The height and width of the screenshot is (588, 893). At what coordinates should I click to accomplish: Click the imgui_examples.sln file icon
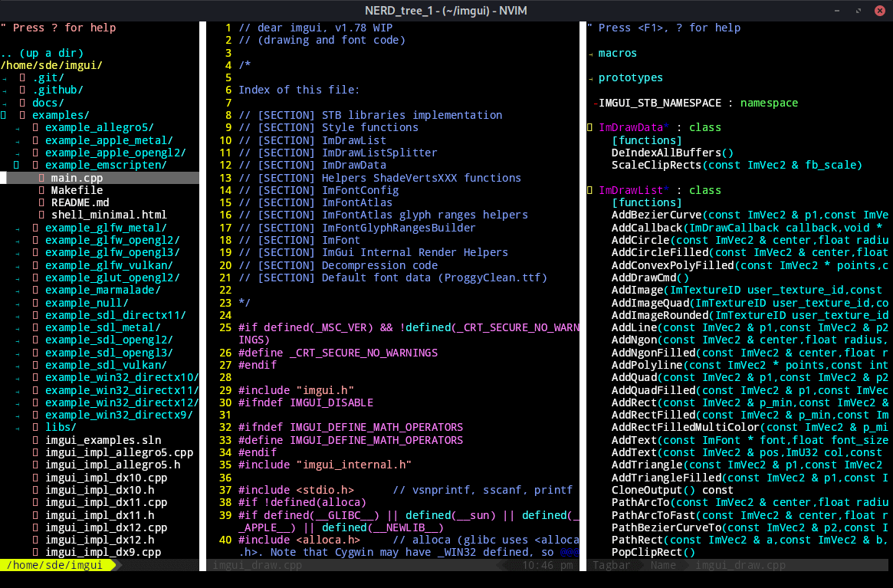(35, 441)
